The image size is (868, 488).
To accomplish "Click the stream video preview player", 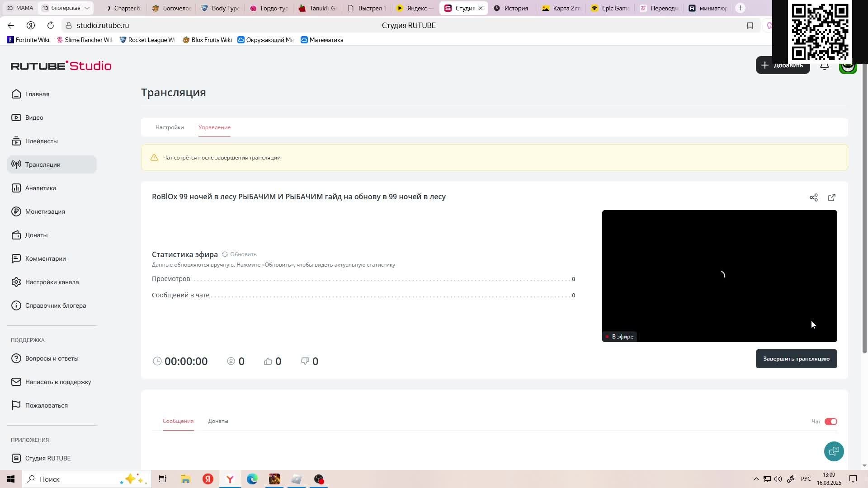I will click(719, 276).
